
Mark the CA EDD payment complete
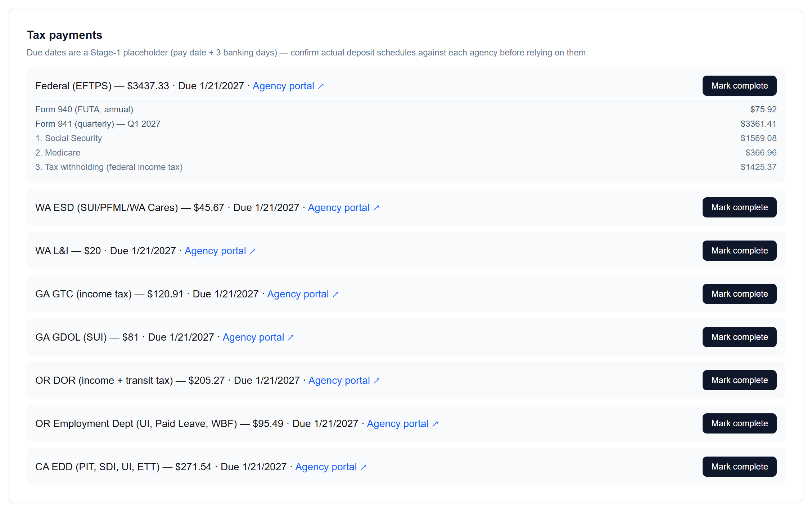pos(739,467)
